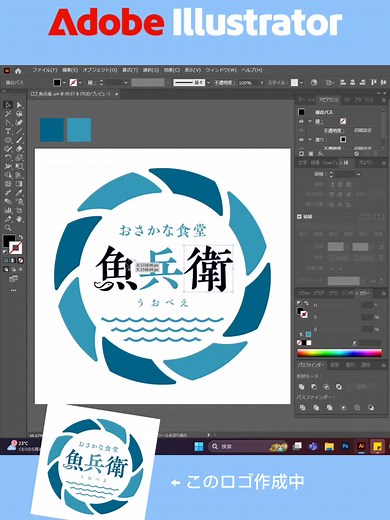Open the stroke weight dropdown in control bar
The image size is (390, 520).
click(126, 83)
